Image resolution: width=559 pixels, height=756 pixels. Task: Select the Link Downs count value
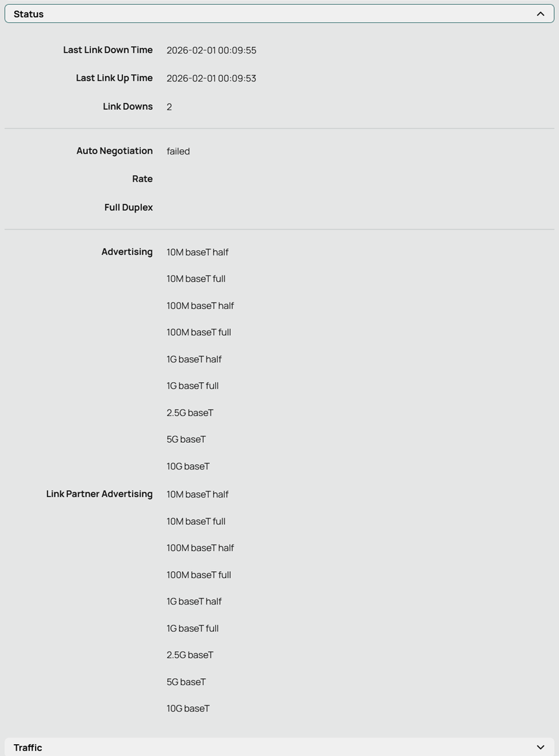click(169, 107)
